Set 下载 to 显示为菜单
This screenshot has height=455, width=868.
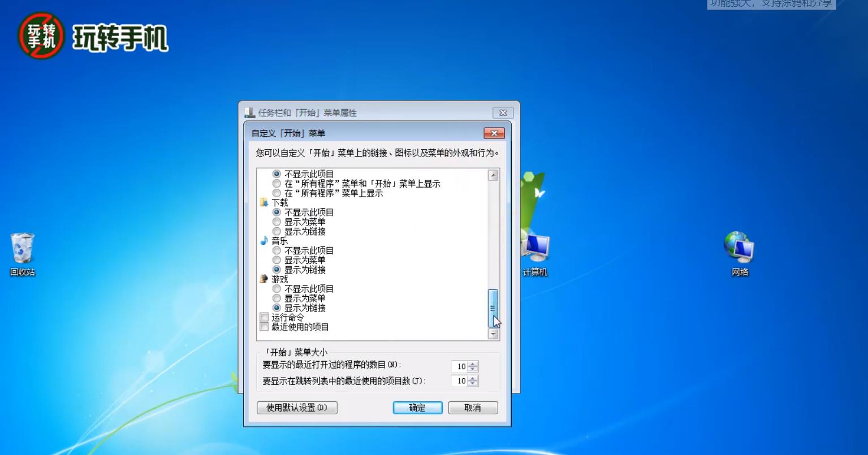coord(277,222)
